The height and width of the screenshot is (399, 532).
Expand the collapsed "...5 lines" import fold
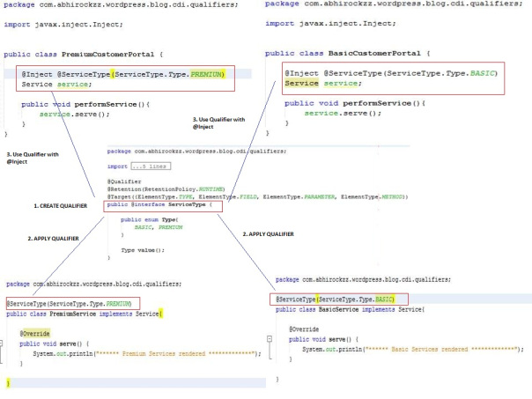[144, 166]
